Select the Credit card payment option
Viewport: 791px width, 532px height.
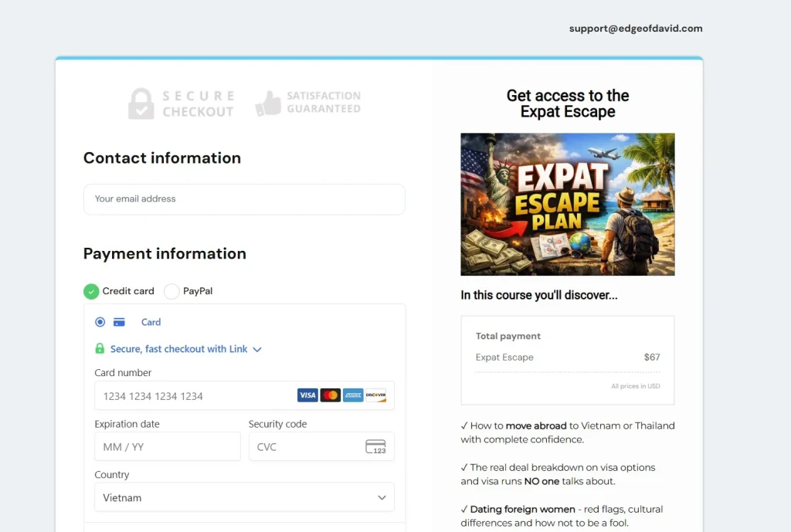click(x=92, y=291)
